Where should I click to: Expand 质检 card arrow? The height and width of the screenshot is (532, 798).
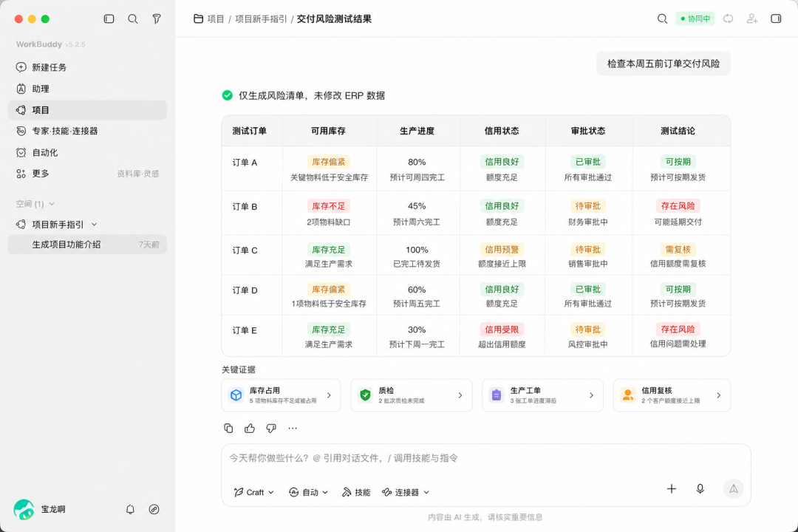(460, 395)
